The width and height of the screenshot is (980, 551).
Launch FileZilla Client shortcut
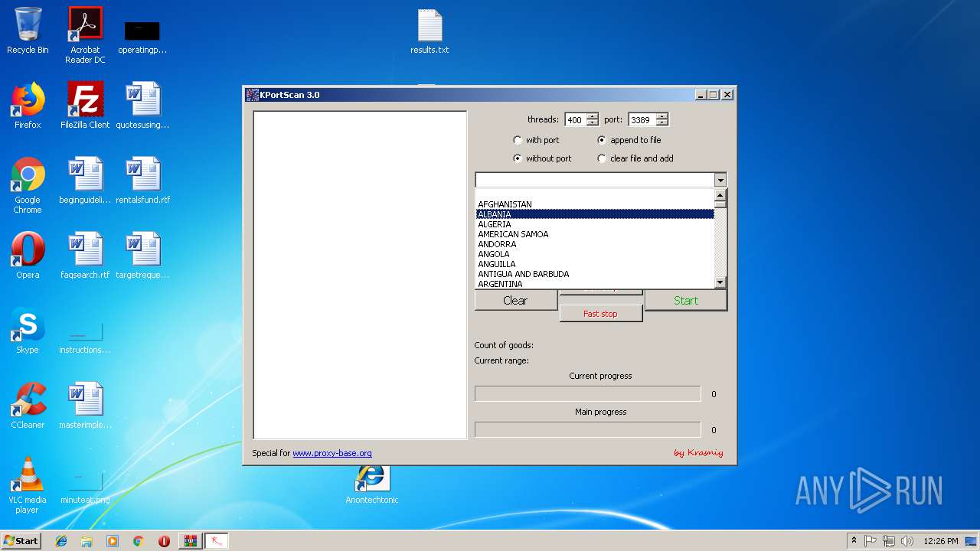click(x=85, y=106)
